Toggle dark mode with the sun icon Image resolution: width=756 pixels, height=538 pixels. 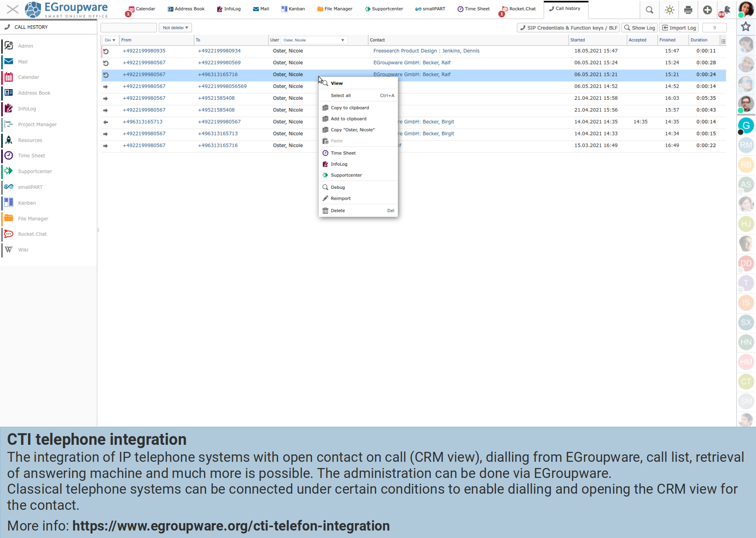point(669,10)
